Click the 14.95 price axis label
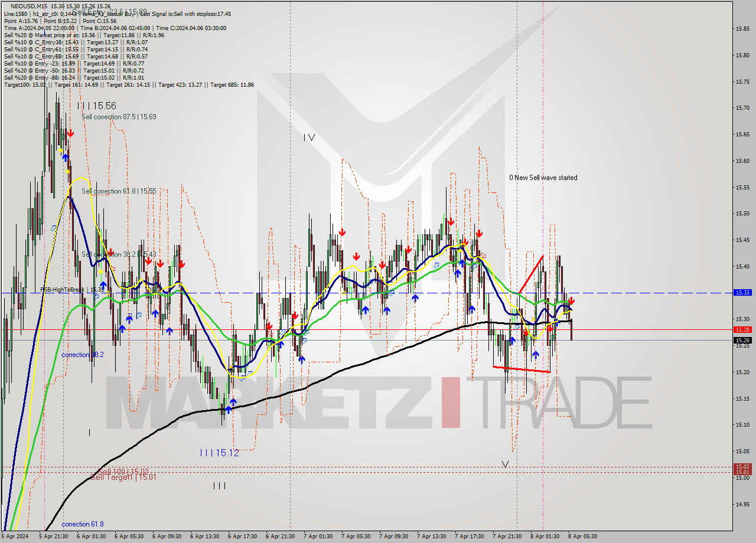The image size is (756, 543). coord(742,504)
